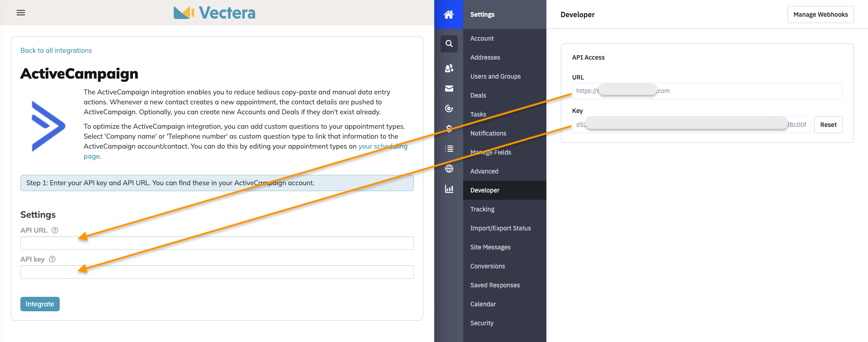Click the 'Developer' page title
This screenshot has height=342, width=868.
pyautogui.click(x=577, y=14)
